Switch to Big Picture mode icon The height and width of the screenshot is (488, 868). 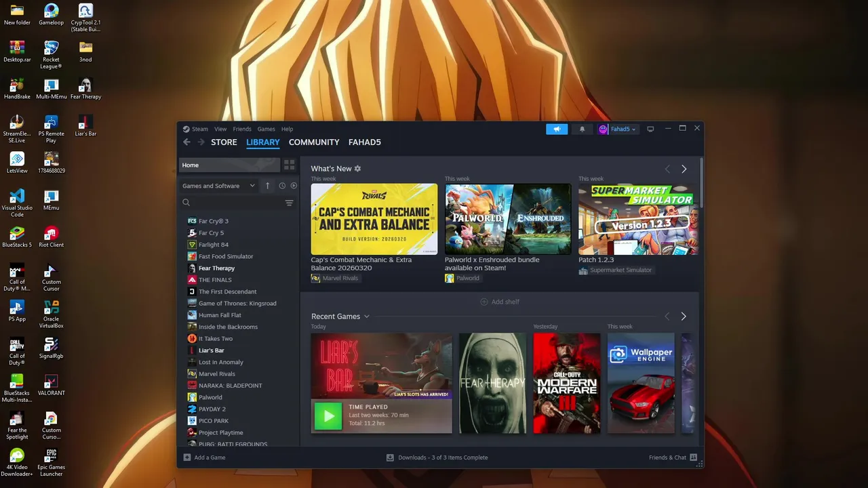pyautogui.click(x=650, y=129)
